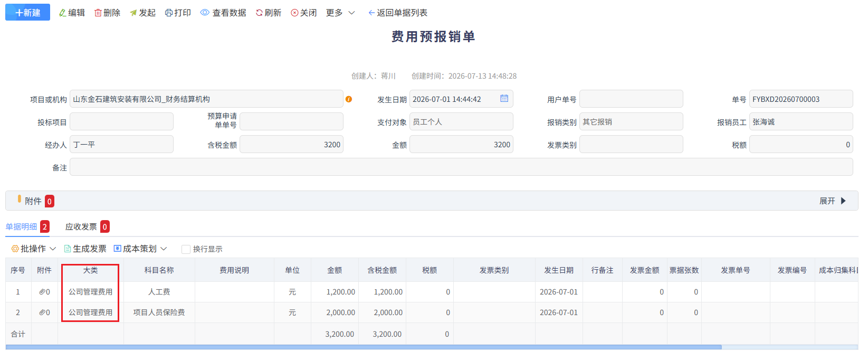Click the 支付对象 field showing 员工个人
Image resolution: width=868 pixels, height=351 pixels.
click(461, 121)
